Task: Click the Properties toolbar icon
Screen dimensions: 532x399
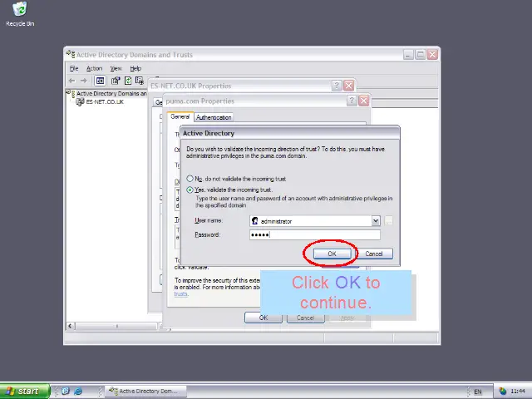Action: [116, 81]
